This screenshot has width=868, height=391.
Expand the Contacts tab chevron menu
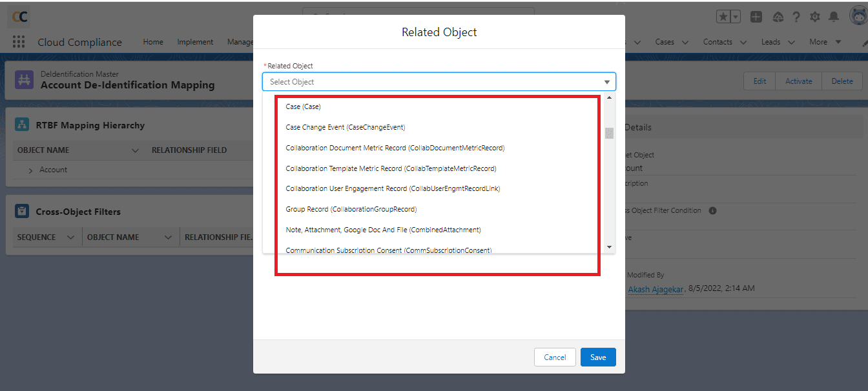pos(743,42)
